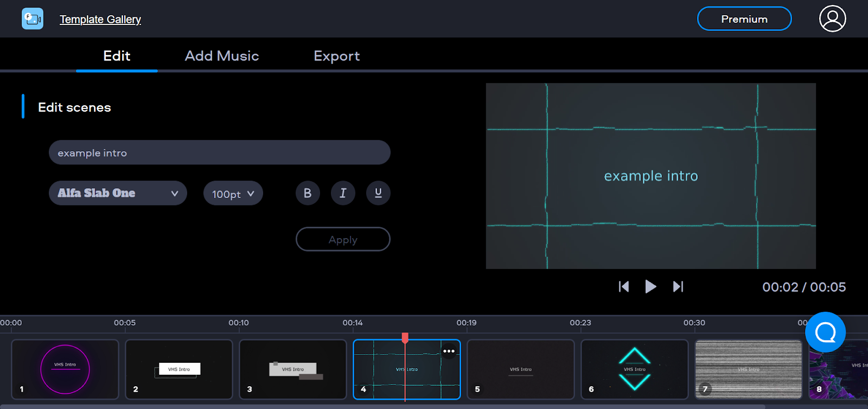Go to the Export tab

click(x=336, y=56)
